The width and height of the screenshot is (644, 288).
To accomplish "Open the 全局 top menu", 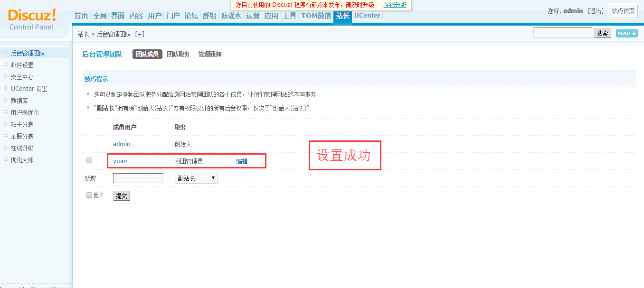I will click(x=100, y=16).
